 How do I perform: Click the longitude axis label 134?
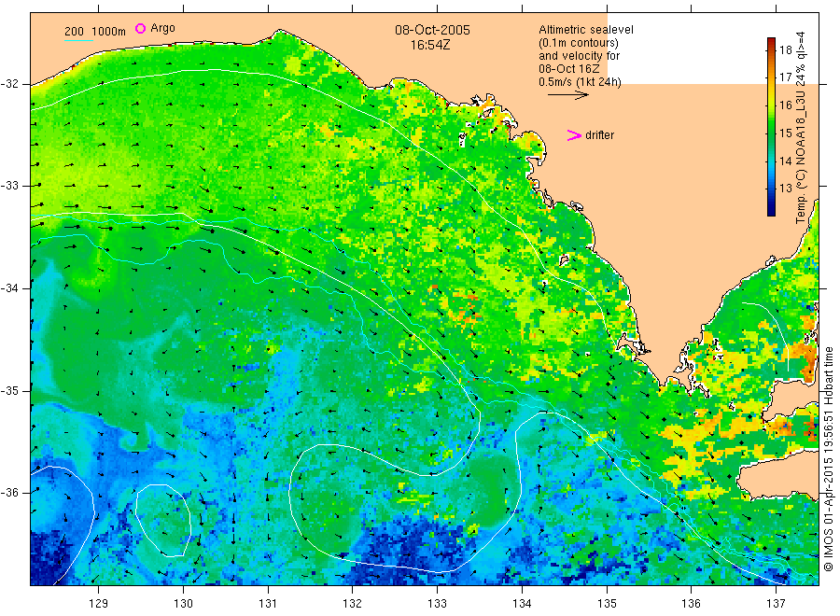point(522,604)
